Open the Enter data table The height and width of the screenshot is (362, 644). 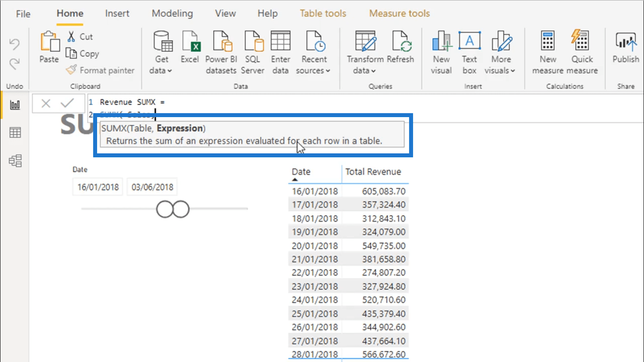281,53
